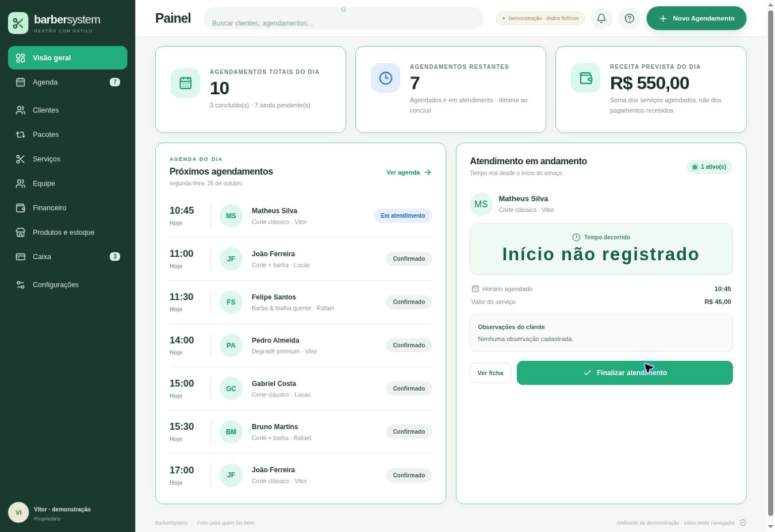Viewport: 775px width, 532px height.
Task: Click the BM avatar for Bruno Martins
Action: pyautogui.click(x=231, y=432)
